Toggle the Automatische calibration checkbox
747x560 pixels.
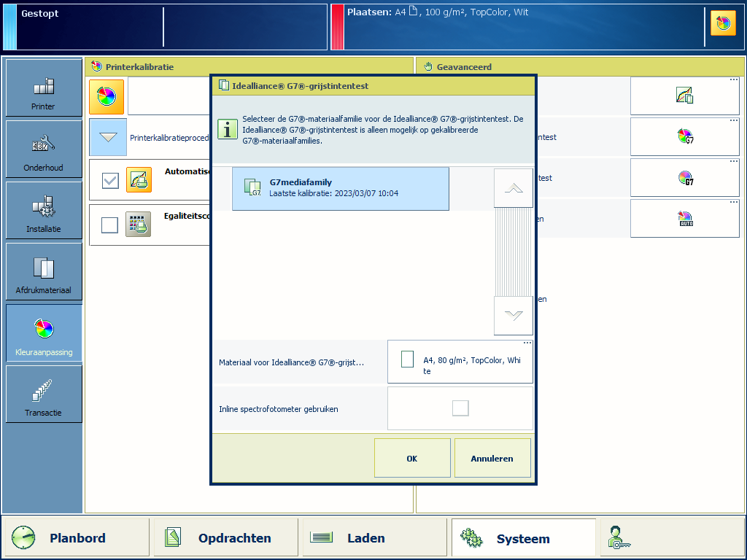click(x=110, y=180)
